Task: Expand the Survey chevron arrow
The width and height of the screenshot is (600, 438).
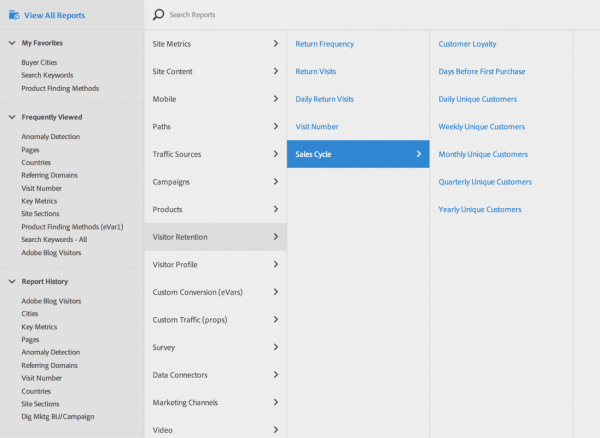Action: 276,347
